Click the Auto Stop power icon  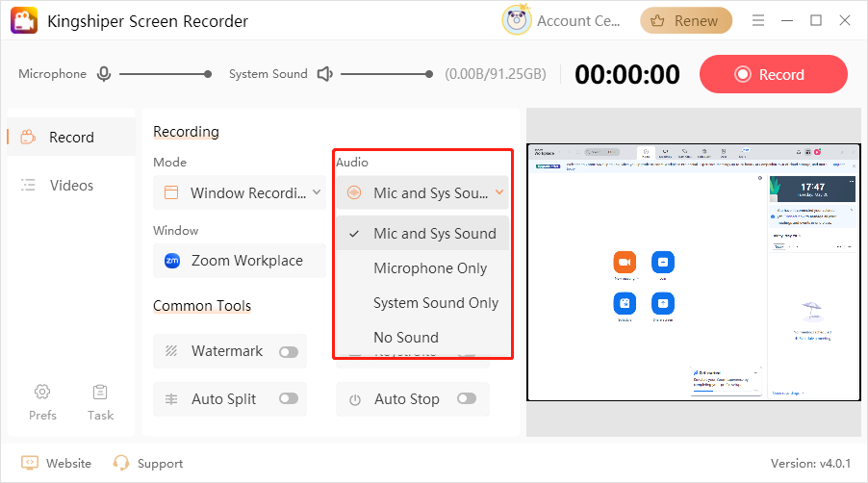coord(355,399)
